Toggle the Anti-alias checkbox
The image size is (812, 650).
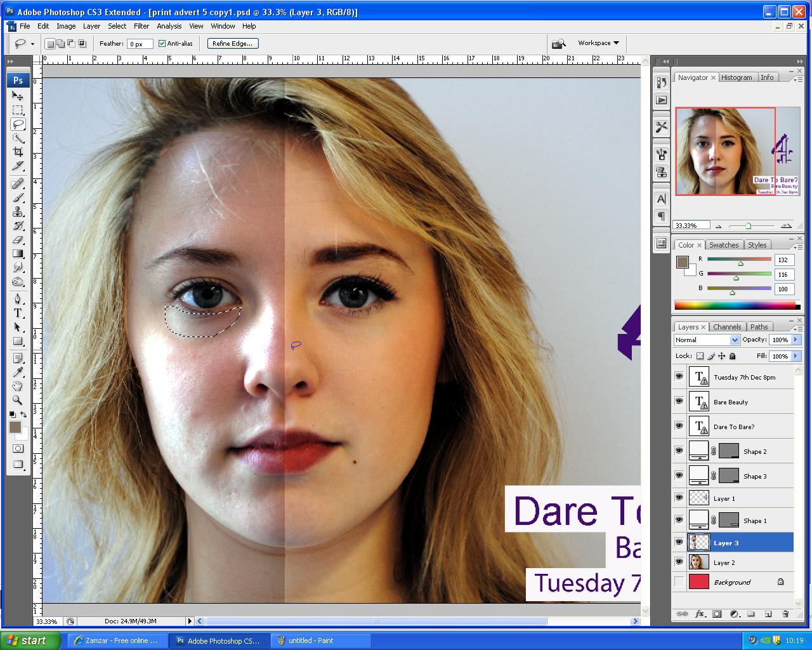162,43
